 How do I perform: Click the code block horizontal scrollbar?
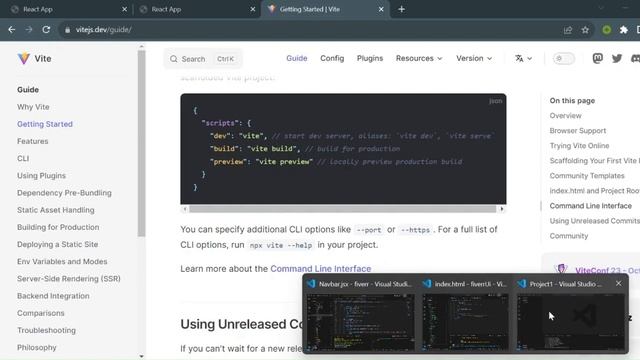(x=342, y=209)
